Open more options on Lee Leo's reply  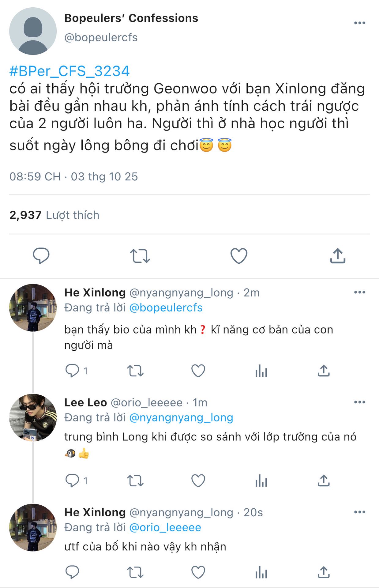359,402
